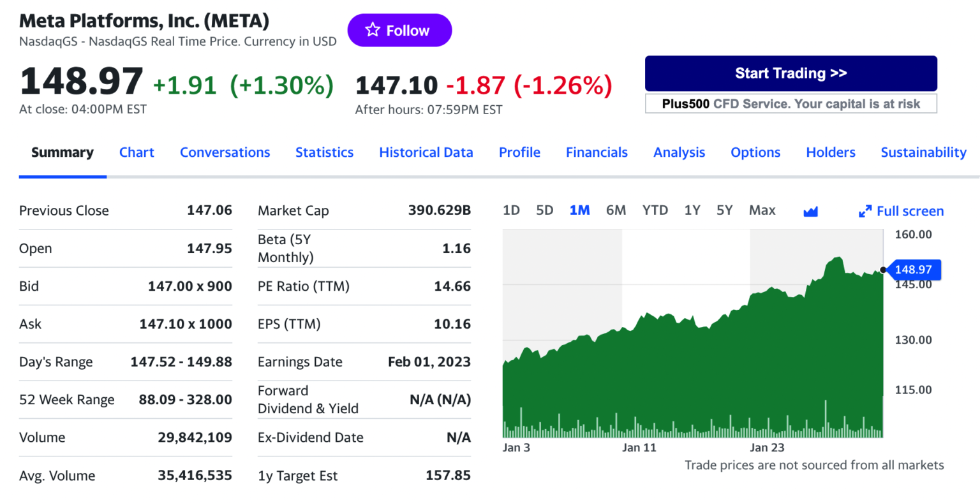
Task: Click the 52 Week Range value 88.09 - 328.00
Action: 186,400
